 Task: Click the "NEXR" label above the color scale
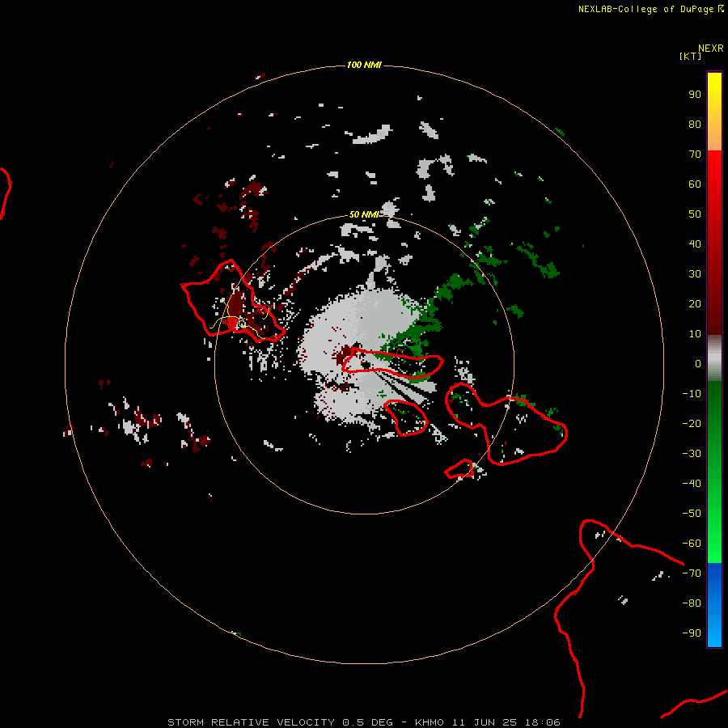(x=711, y=49)
